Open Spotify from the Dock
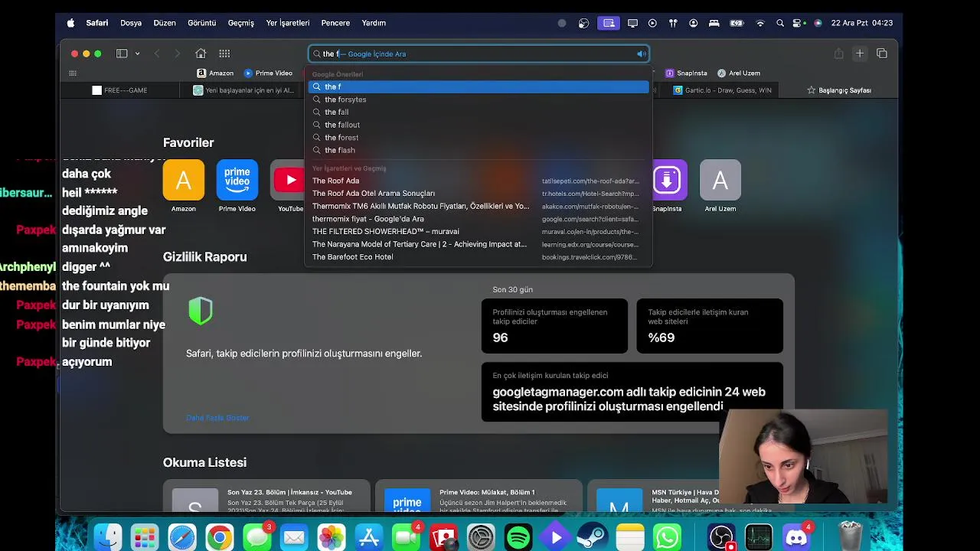Screen dimensions: 980x551 pyautogui.click(x=518, y=537)
